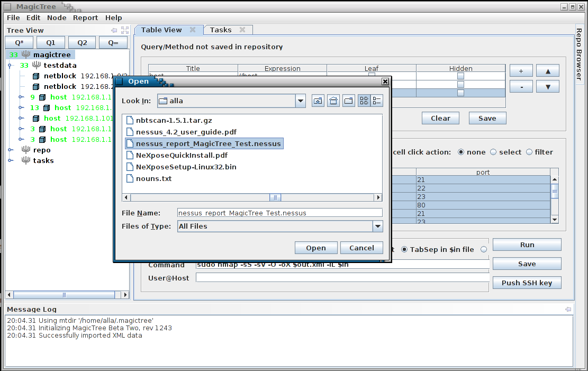Open the Node menu

pos(57,17)
